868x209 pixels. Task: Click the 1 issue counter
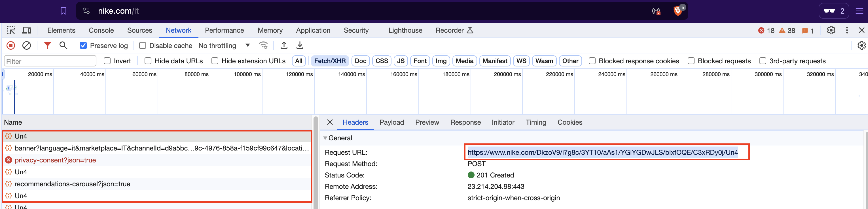[x=808, y=31]
